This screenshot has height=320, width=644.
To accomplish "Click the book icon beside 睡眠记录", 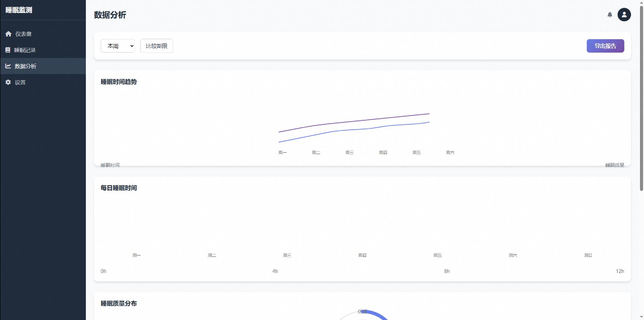I will point(8,50).
